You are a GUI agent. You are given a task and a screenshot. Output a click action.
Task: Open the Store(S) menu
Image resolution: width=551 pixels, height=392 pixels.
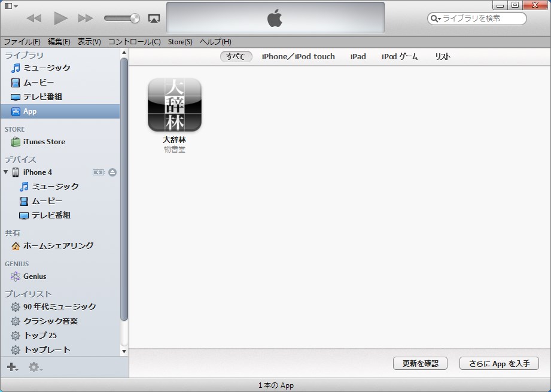point(180,41)
